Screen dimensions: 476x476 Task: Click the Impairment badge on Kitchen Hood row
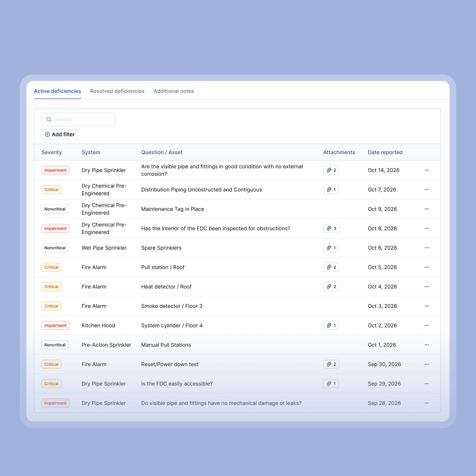(x=55, y=325)
